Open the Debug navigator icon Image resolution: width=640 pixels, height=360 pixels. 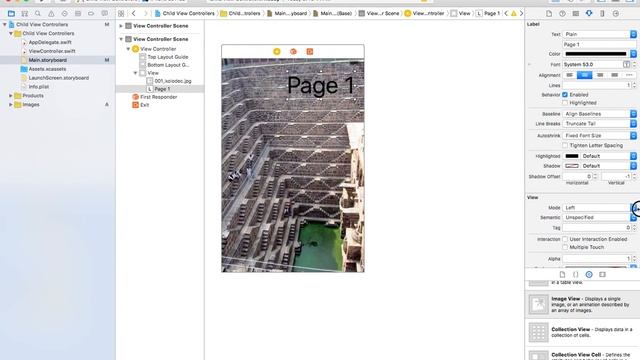78,13
